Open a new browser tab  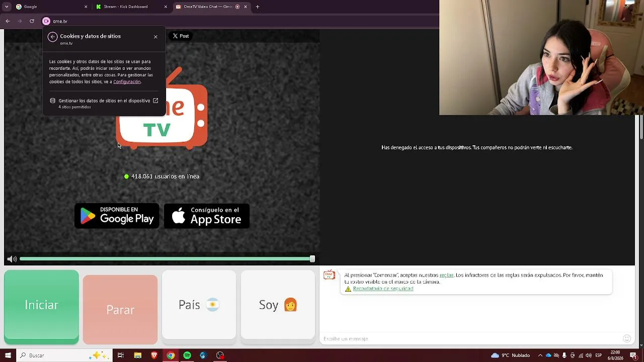(258, 7)
